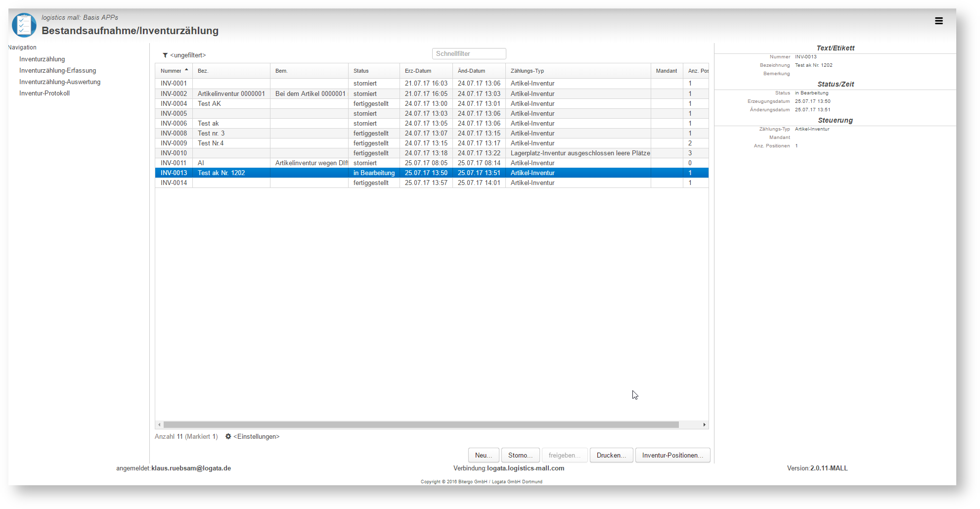Select row INV-0002
The width and height of the screenshot is (980, 509).
pyautogui.click(x=432, y=93)
